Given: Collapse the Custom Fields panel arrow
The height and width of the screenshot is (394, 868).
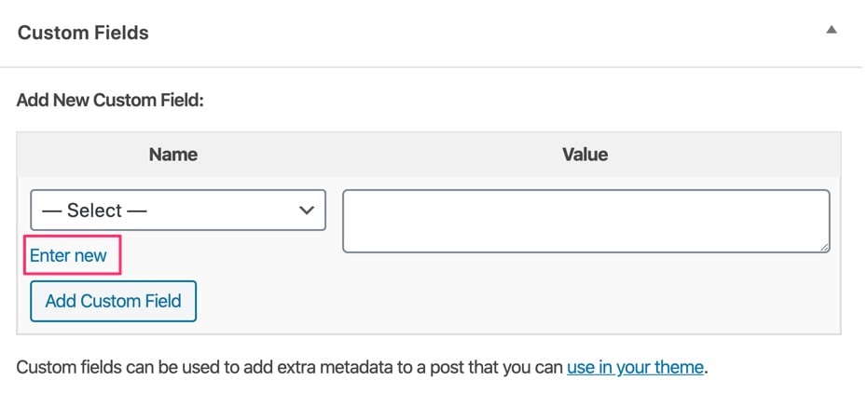Looking at the screenshot, I should (x=831, y=30).
